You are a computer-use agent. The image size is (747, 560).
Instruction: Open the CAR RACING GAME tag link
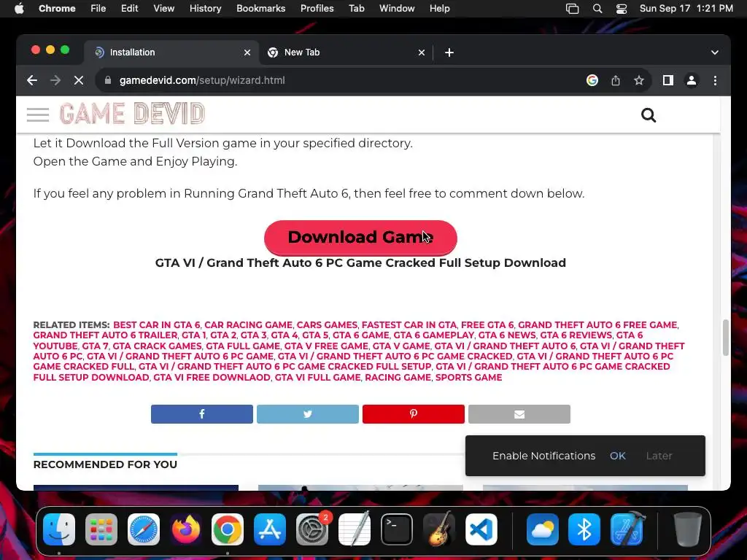tap(248, 324)
